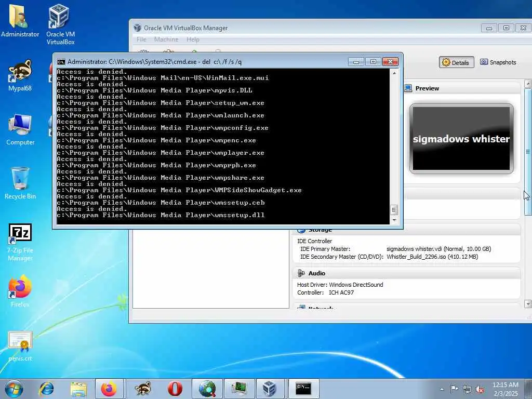This screenshot has height=399, width=532.
Task: Click the 'IDE Secondary Master (CD/DVD):' label
Action: click(342, 257)
